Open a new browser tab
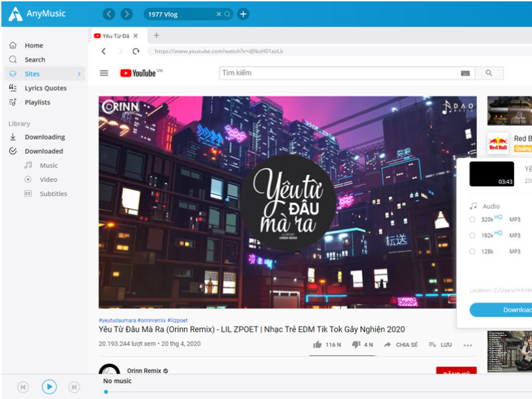Image resolution: width=532 pixels, height=399 pixels. point(156,35)
